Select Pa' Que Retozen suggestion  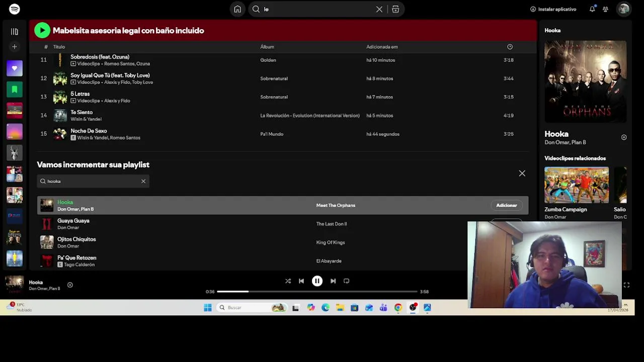click(x=282, y=261)
